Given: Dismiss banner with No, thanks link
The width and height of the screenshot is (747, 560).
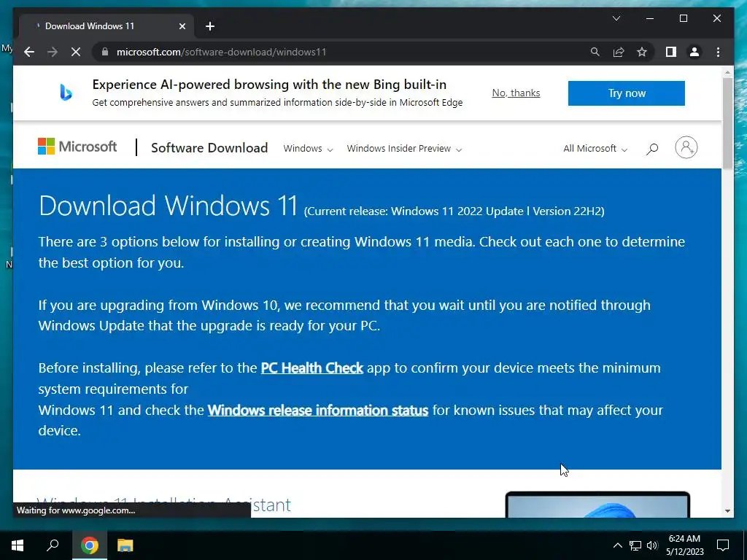Looking at the screenshot, I should (x=516, y=93).
